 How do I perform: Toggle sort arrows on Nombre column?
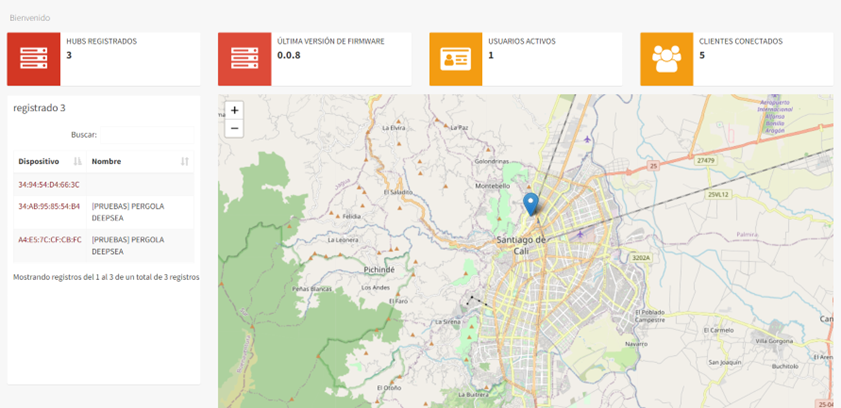coord(184,161)
